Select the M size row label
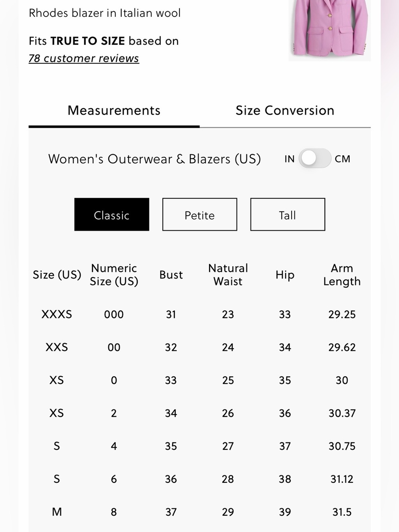 pyautogui.click(x=57, y=512)
